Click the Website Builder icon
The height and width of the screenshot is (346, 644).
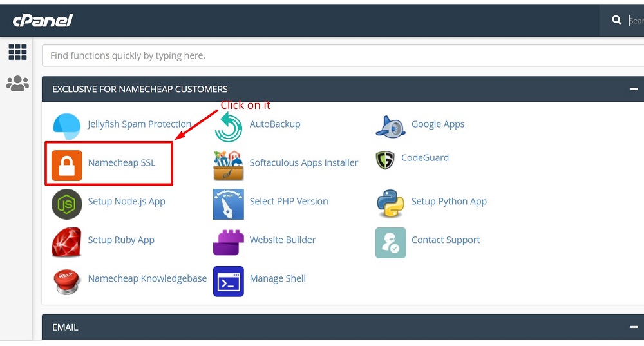click(229, 242)
